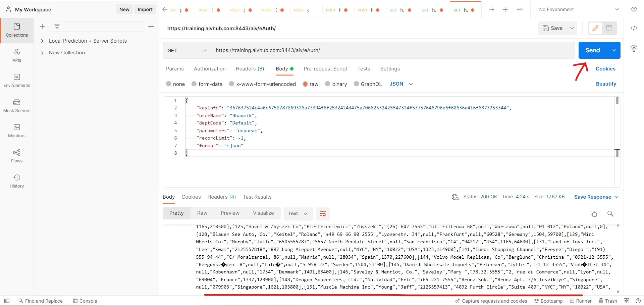Switch to the Pre-request Script tab
This screenshot has width=644, height=306.
click(x=325, y=69)
